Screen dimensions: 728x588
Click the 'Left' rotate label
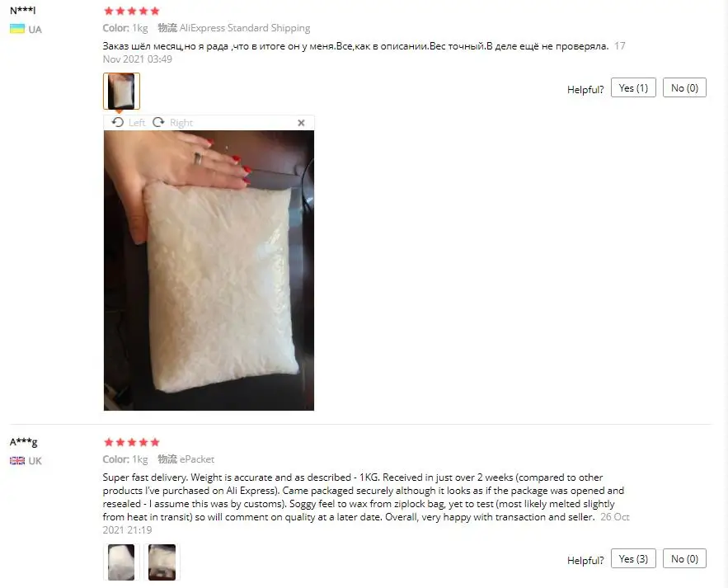click(137, 123)
